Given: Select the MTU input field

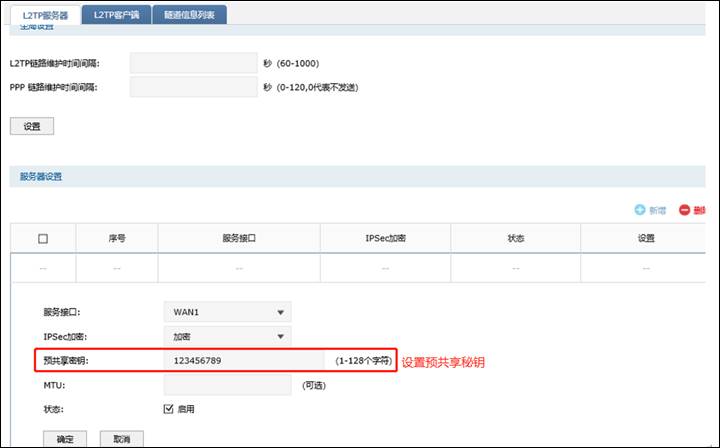Looking at the screenshot, I should pyautogui.click(x=229, y=384).
